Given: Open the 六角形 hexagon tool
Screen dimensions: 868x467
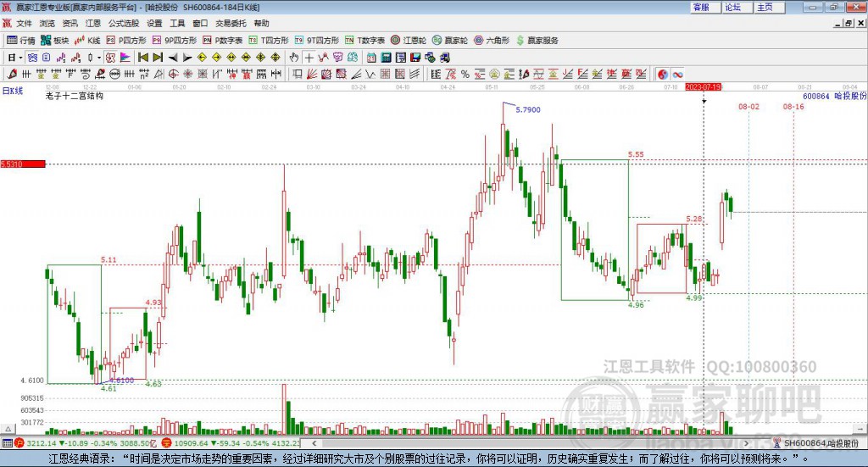Looking at the screenshot, I should tap(492, 41).
